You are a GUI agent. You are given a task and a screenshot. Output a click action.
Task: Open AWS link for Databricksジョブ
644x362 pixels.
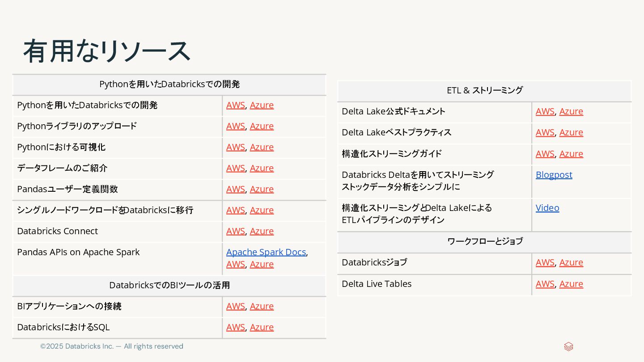pyautogui.click(x=545, y=262)
